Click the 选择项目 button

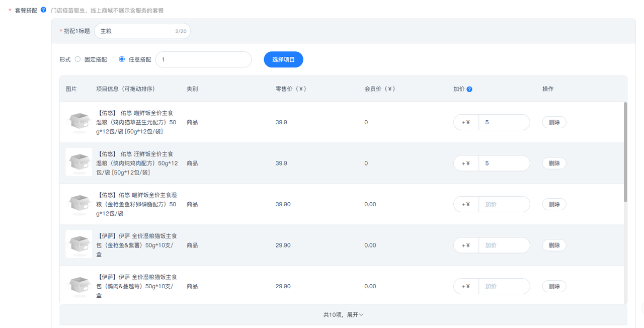click(283, 59)
